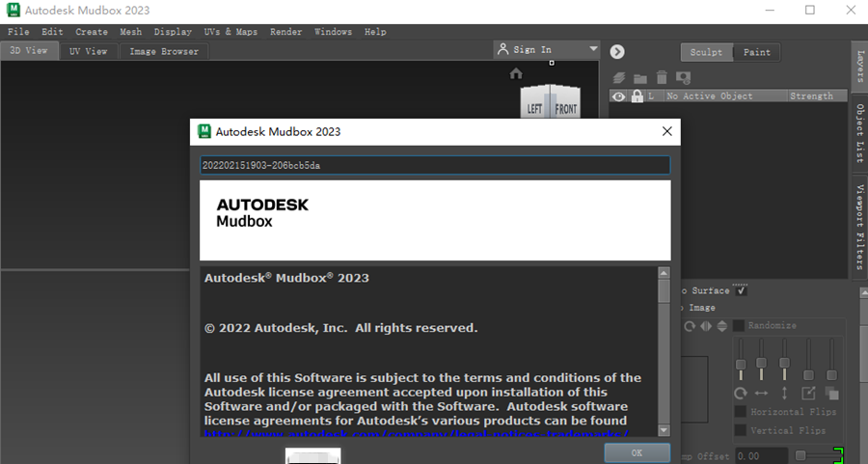Click the Strength column header
The width and height of the screenshot is (868, 464).
(x=817, y=96)
